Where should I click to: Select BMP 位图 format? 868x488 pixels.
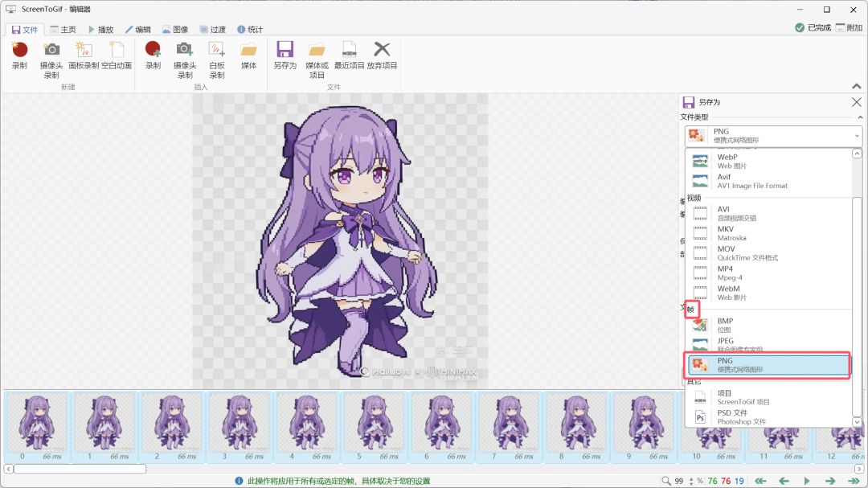768,325
